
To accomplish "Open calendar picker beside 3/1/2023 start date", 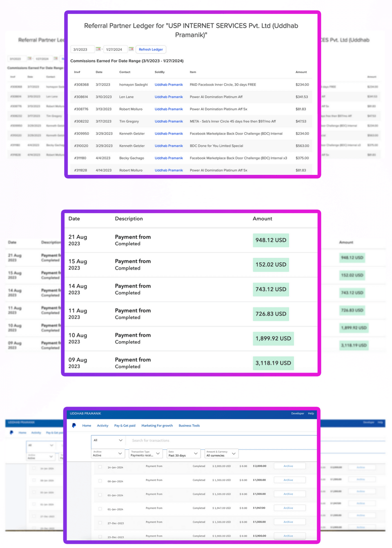I will tap(98, 49).
